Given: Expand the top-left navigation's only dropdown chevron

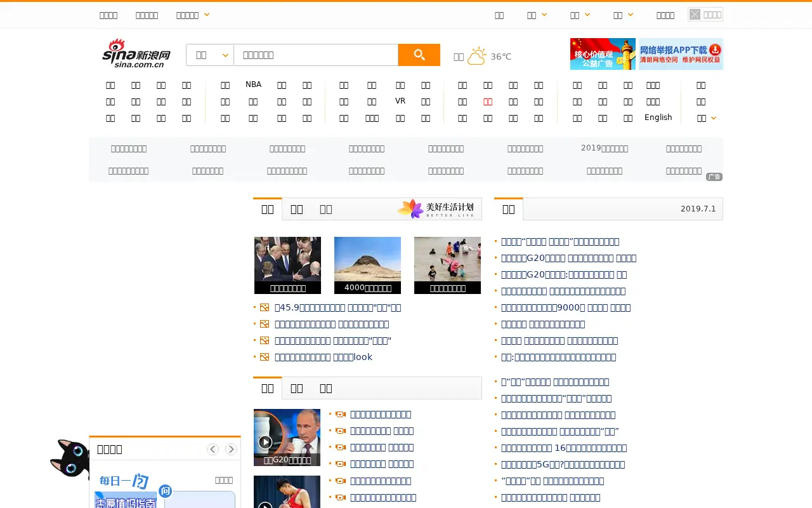Looking at the screenshot, I should pos(207,15).
